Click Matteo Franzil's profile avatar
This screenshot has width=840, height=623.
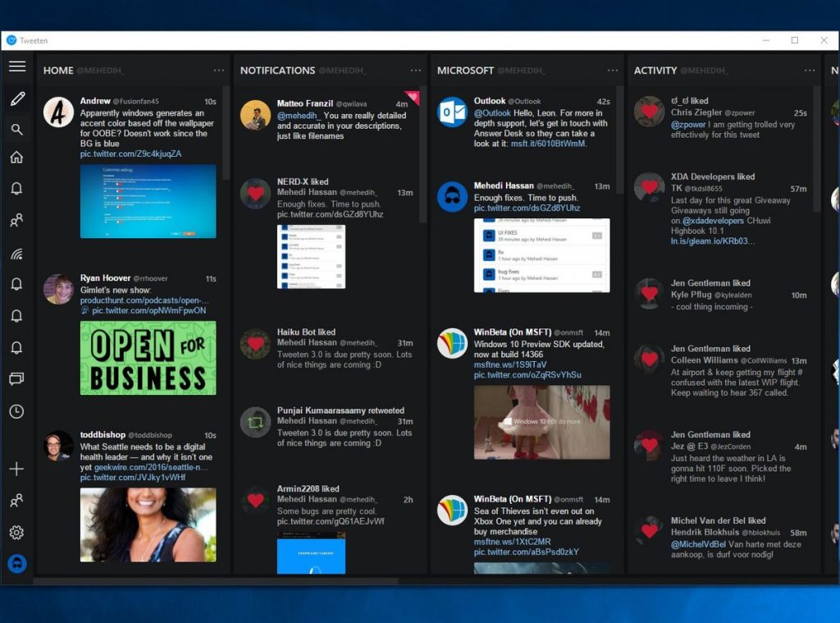[x=256, y=115]
